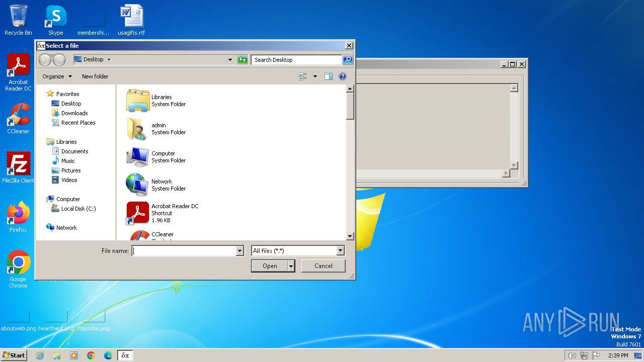
Task: Click the green Refresh button beside the address bar
Action: tap(243, 60)
